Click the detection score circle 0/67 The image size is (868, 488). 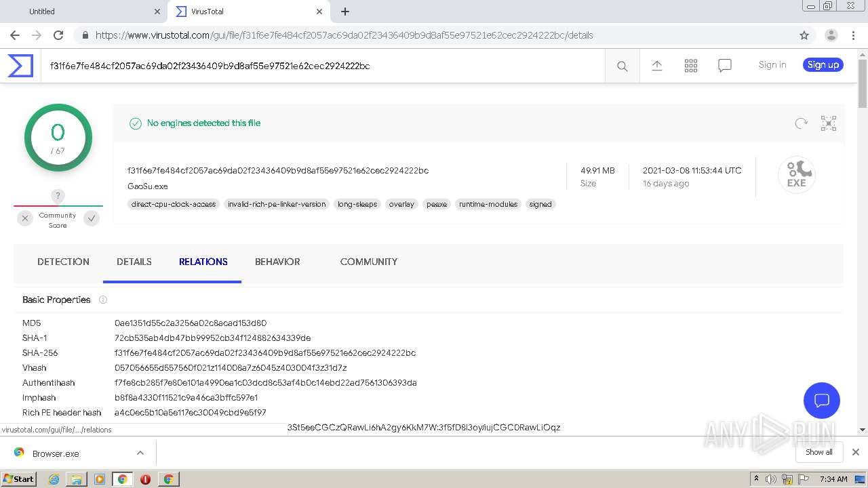coord(58,138)
